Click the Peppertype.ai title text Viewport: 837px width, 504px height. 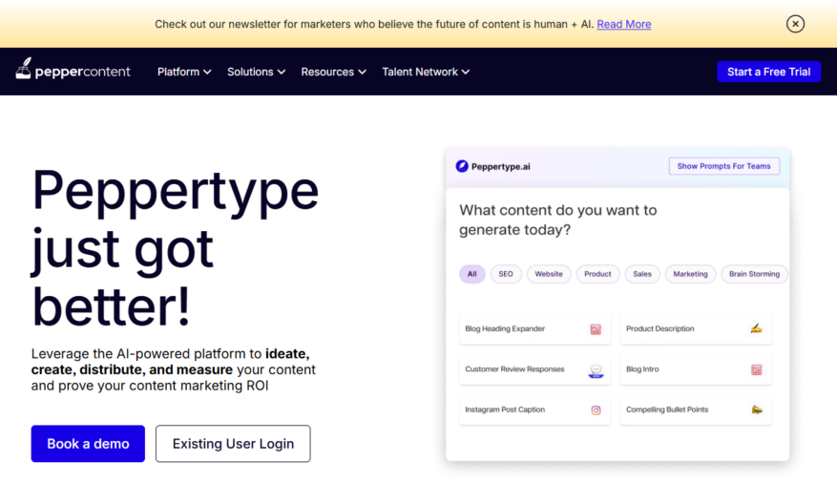click(x=501, y=167)
